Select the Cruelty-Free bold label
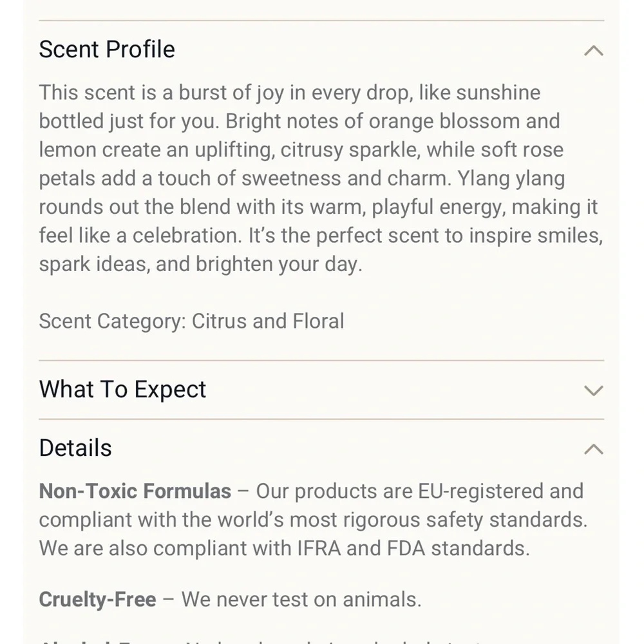This screenshot has height=644, width=644. (x=97, y=600)
